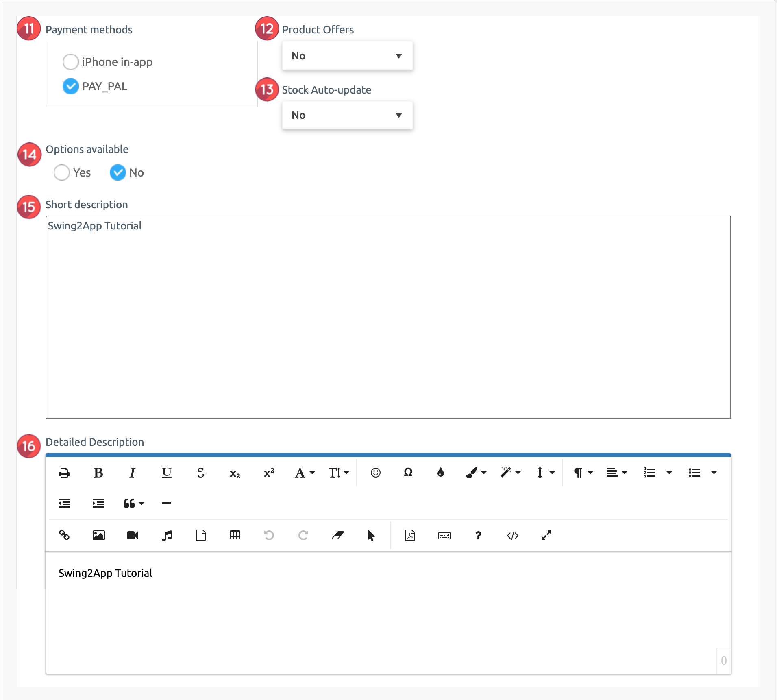Pick a text color with droplet icon
This screenshot has height=700, width=777.
point(440,473)
